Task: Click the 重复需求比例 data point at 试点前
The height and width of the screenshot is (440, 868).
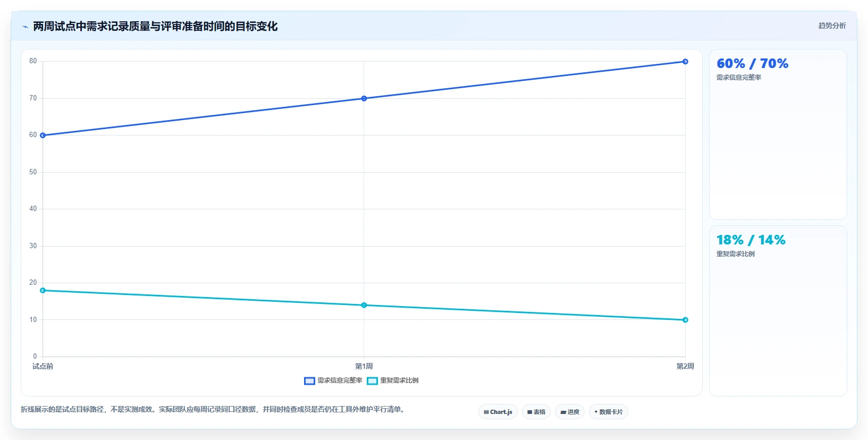Action: 43,291
